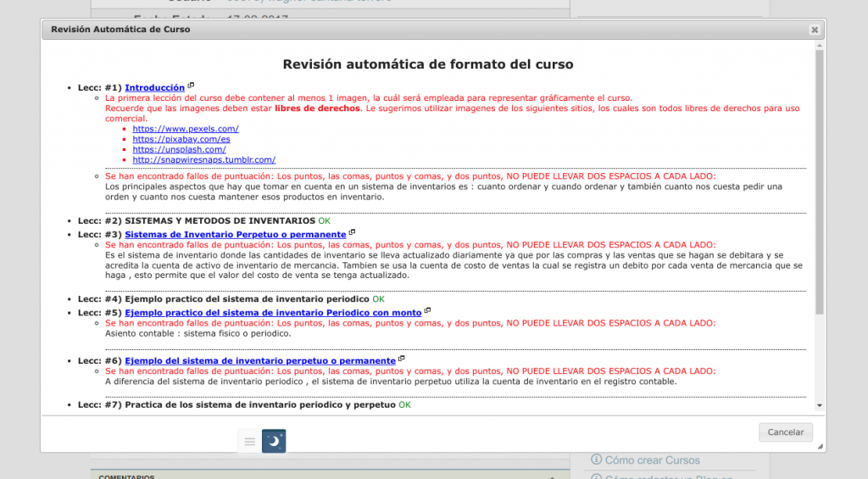Image resolution: width=868 pixels, height=479 pixels.
Task: Click the scrollbar down arrow in the dialog
Action: (819, 406)
